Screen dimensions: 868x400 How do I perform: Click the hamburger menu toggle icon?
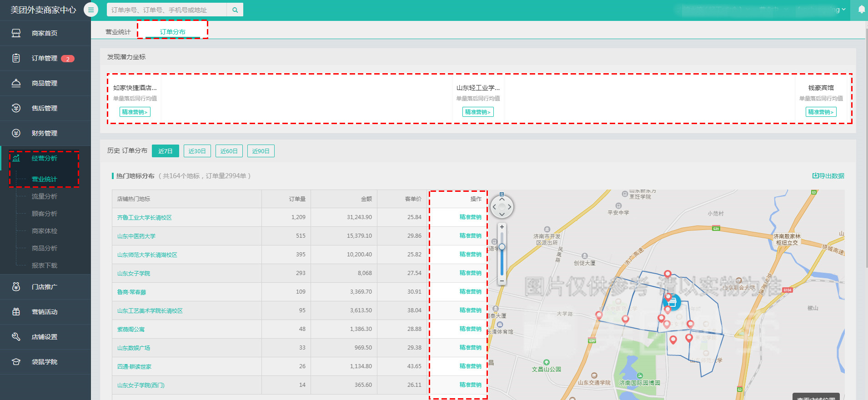[91, 10]
